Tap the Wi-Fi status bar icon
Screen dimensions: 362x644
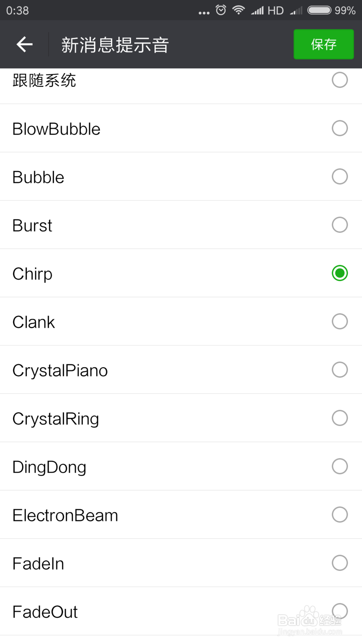[x=239, y=10]
